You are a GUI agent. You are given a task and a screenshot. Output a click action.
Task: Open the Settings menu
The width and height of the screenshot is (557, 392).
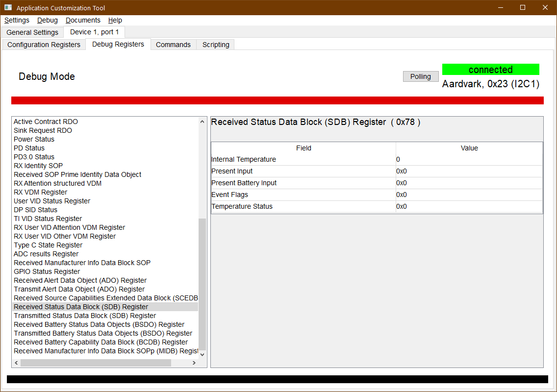point(17,20)
